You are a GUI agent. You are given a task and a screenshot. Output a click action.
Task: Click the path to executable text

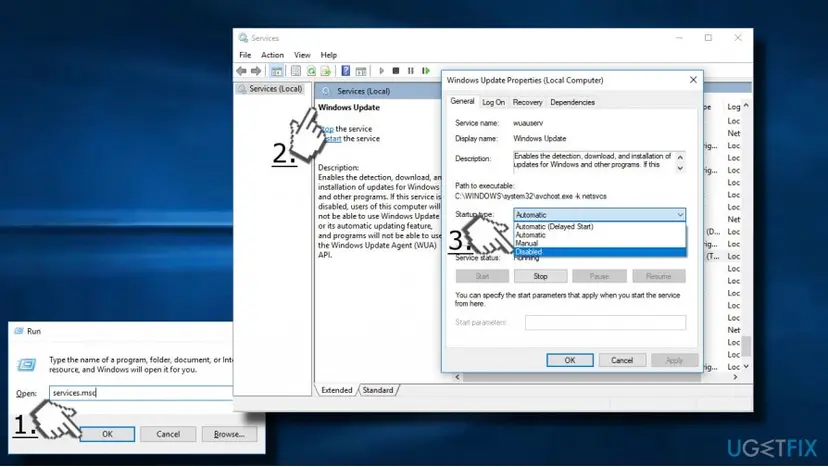click(530, 196)
